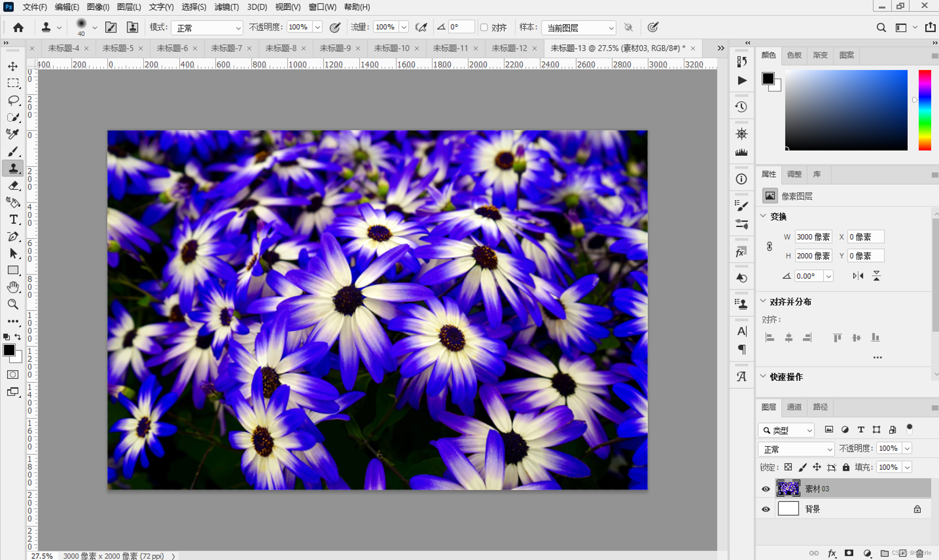The image size is (939, 560).
Task: Select the Hand tool
Action: tap(13, 287)
